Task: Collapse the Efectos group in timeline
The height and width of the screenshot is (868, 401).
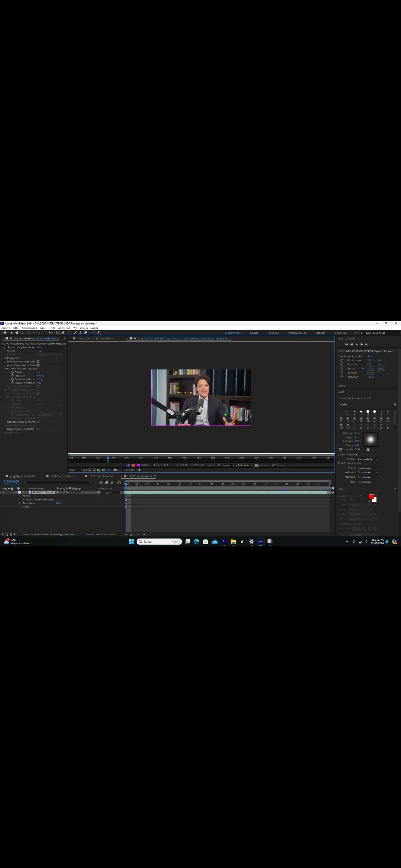Action: [x=20, y=496]
